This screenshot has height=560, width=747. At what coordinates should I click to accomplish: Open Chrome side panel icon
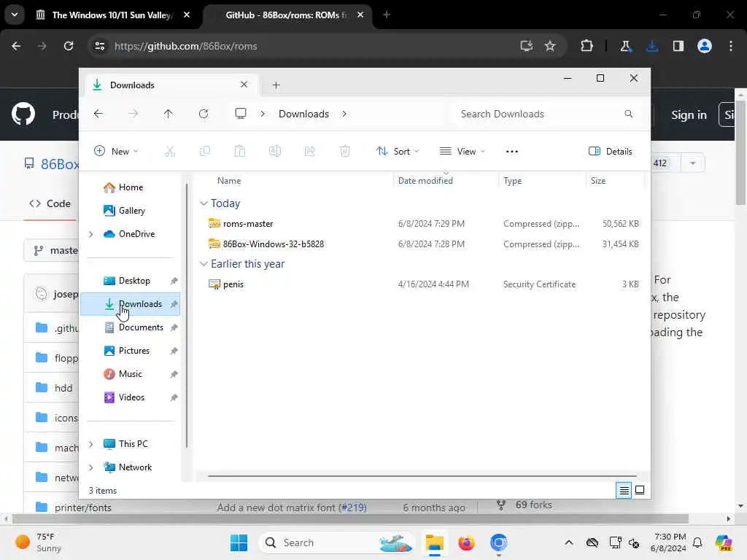click(x=678, y=46)
